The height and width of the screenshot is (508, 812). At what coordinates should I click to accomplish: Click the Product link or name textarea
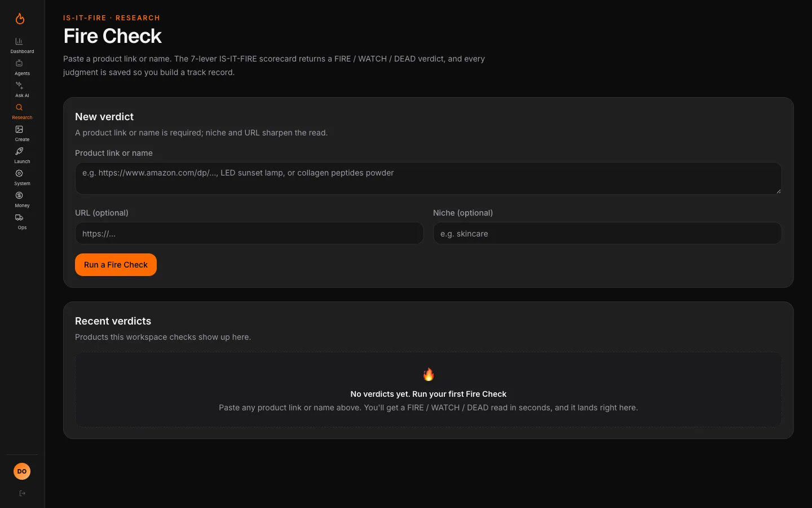coord(429,178)
